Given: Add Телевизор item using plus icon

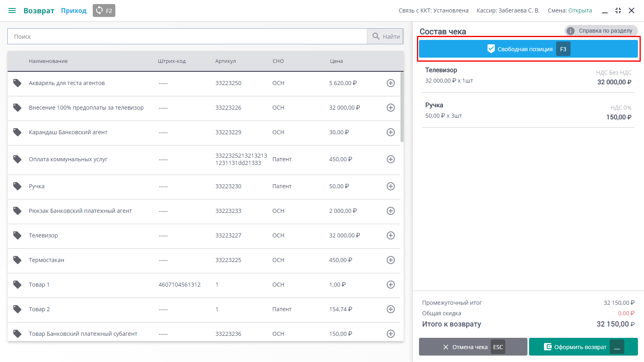Looking at the screenshot, I should pos(390,235).
